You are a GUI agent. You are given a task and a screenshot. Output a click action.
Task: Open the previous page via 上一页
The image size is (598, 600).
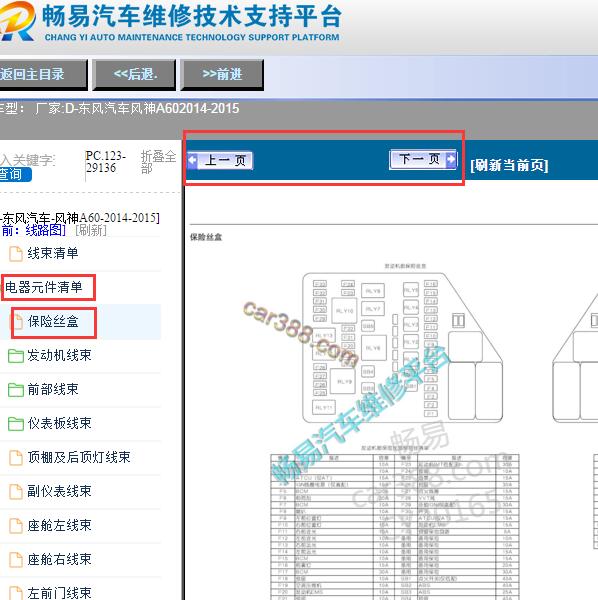(220, 160)
